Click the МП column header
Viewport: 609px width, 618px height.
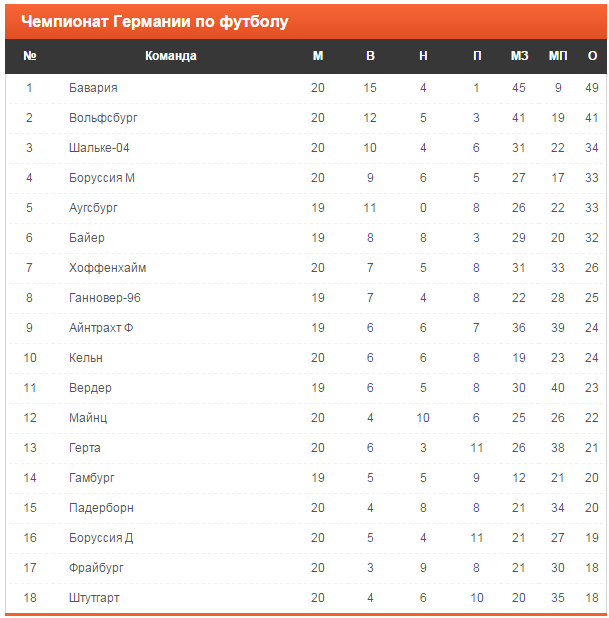558,56
